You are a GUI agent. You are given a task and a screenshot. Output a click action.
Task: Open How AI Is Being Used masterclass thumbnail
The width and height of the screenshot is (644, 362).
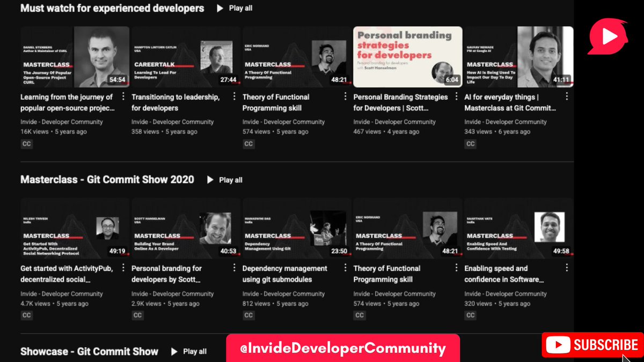[519, 57]
